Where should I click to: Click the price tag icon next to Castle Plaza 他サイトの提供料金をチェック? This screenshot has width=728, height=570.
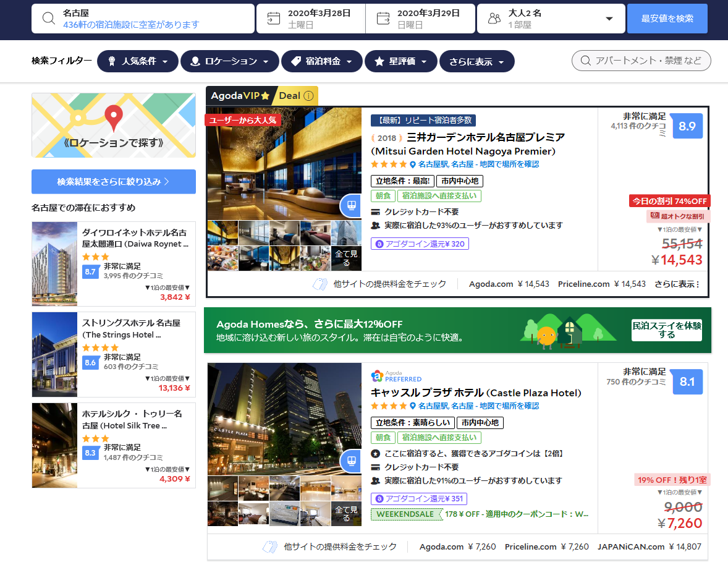pos(270,547)
